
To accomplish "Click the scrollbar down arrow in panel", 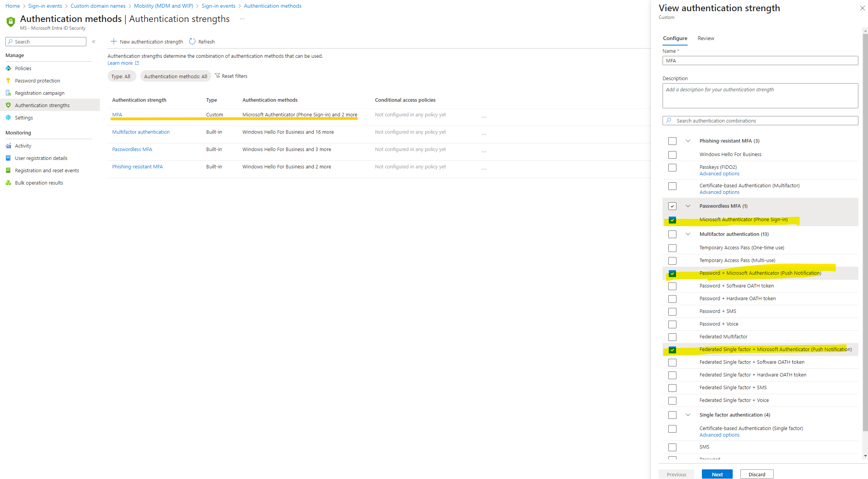I will [865, 456].
